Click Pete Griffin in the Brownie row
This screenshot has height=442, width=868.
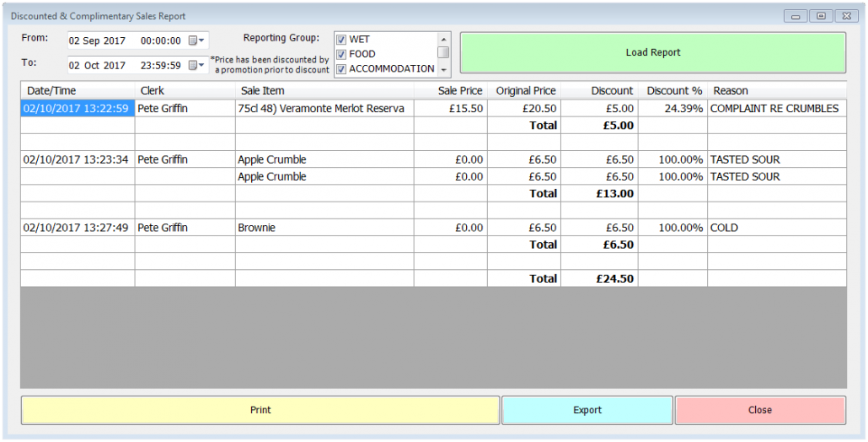tap(185, 228)
